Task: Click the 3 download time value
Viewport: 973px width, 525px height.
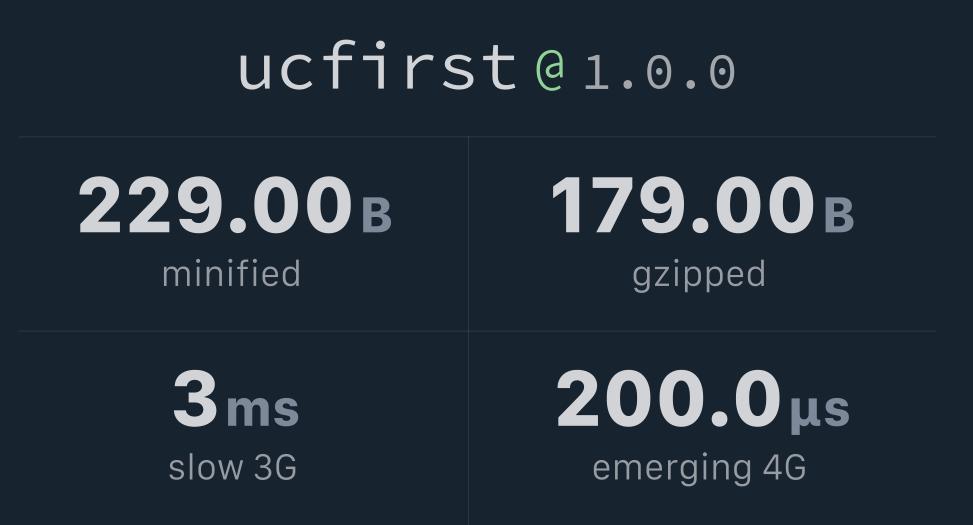Action: [x=195, y=400]
